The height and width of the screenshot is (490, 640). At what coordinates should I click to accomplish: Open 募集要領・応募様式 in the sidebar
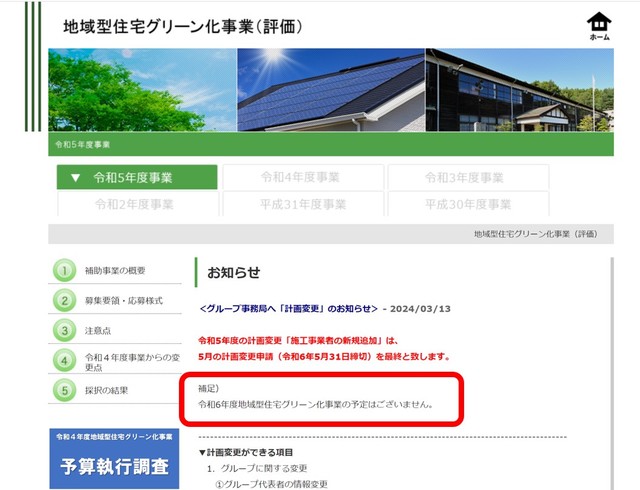pos(124,300)
